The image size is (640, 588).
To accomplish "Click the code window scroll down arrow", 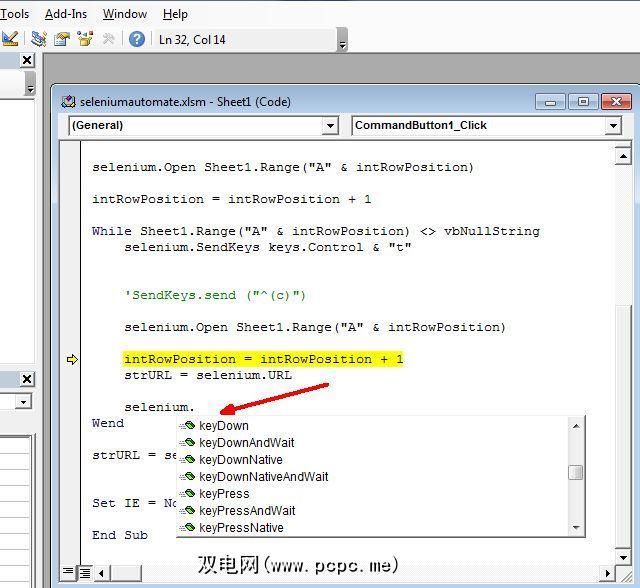I will (x=623, y=557).
